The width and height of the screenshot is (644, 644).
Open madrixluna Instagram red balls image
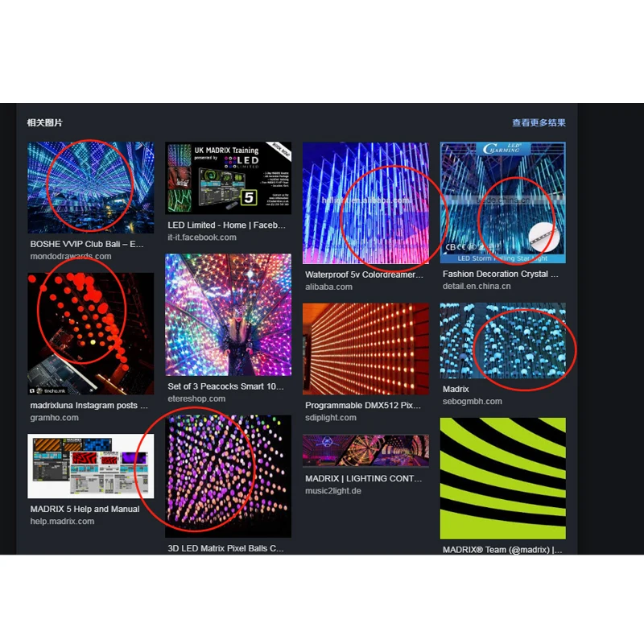(91, 333)
